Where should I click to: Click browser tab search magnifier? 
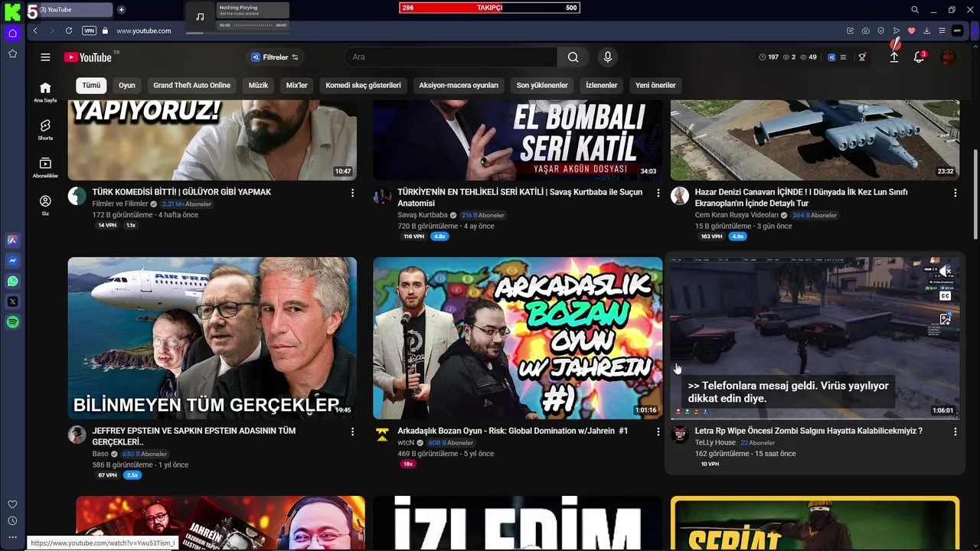point(915,10)
